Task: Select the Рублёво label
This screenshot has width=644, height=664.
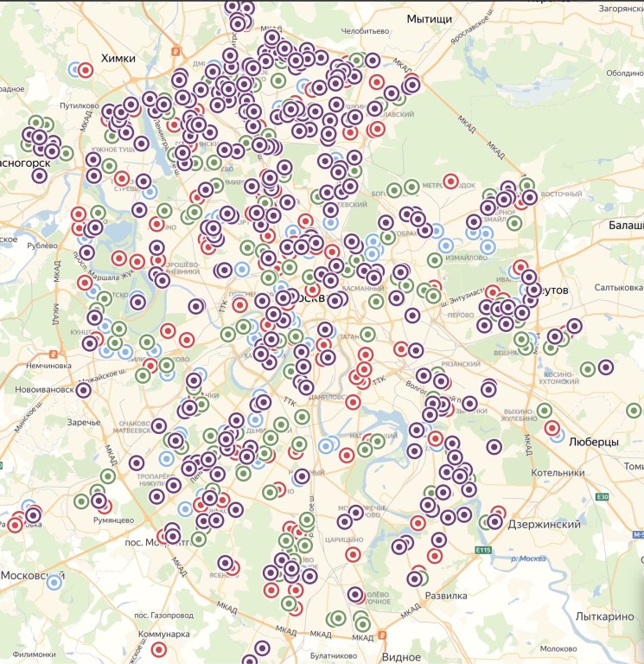Action: [x=42, y=246]
